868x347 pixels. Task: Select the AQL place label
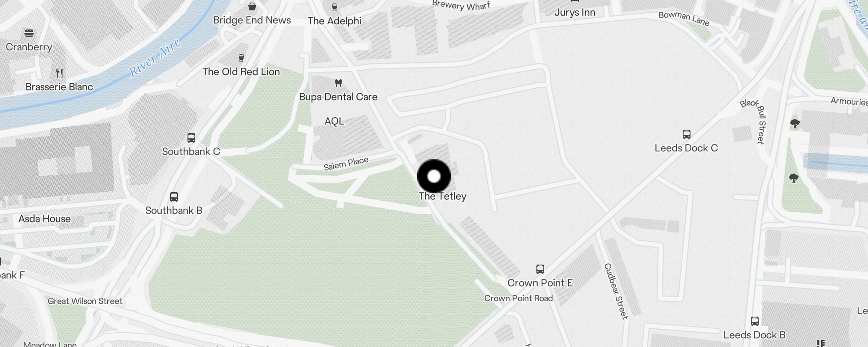click(334, 121)
